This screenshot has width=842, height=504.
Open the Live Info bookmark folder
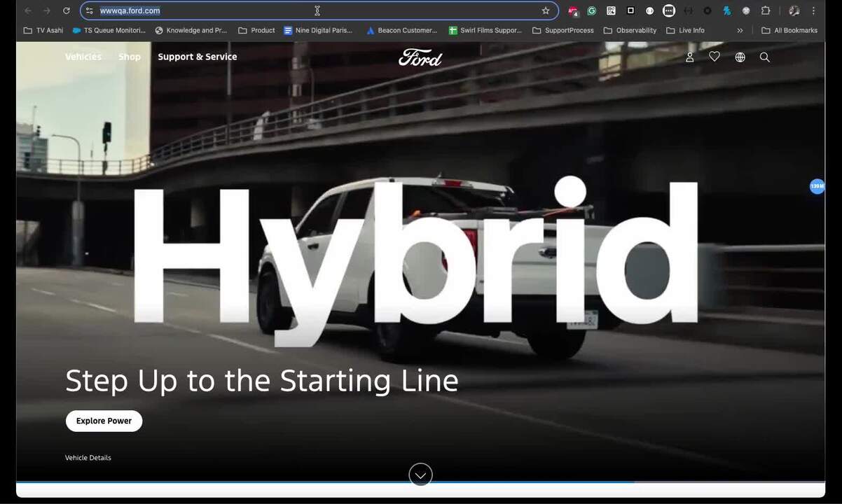tap(685, 30)
